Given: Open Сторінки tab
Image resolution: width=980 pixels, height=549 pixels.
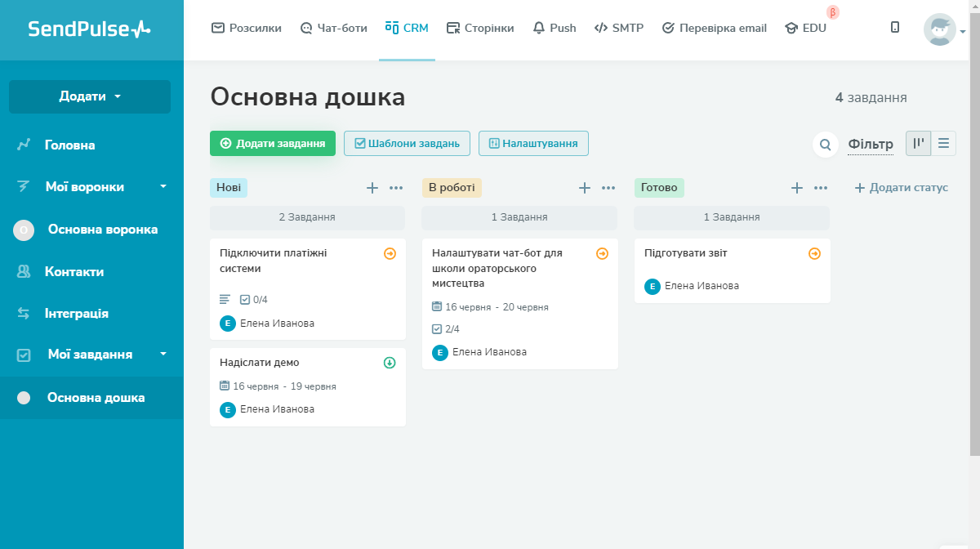Looking at the screenshot, I should [481, 28].
